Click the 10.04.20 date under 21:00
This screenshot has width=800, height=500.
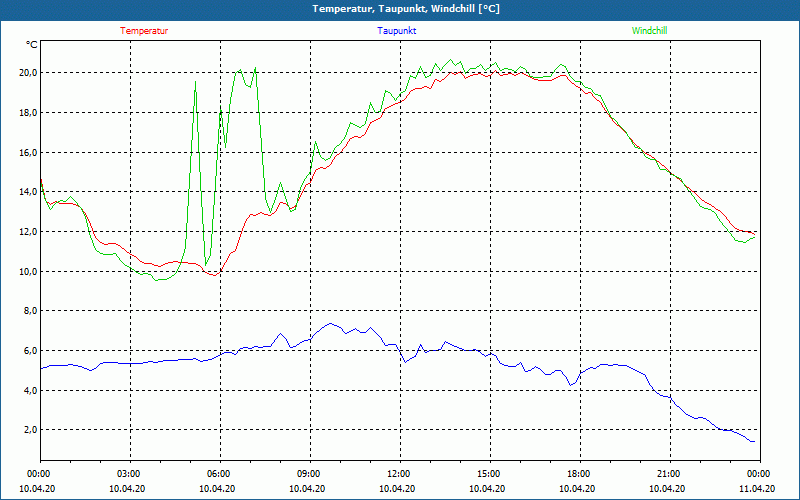(x=667, y=488)
